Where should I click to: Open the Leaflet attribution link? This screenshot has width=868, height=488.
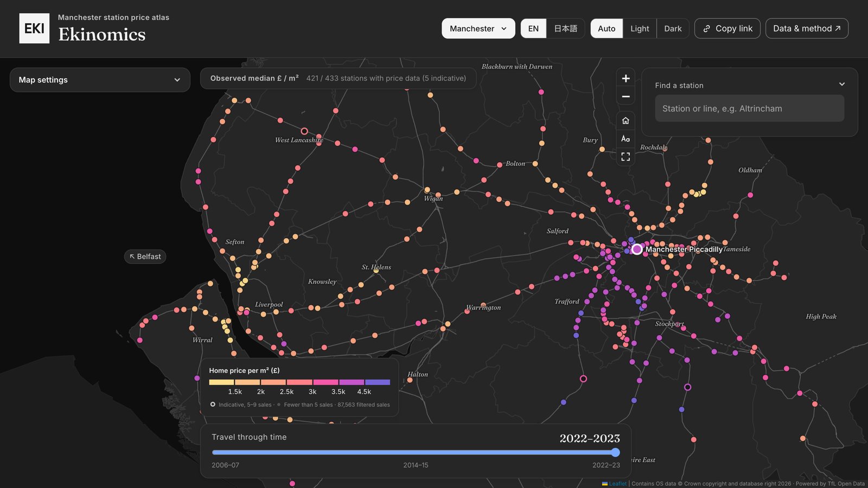[617, 484]
